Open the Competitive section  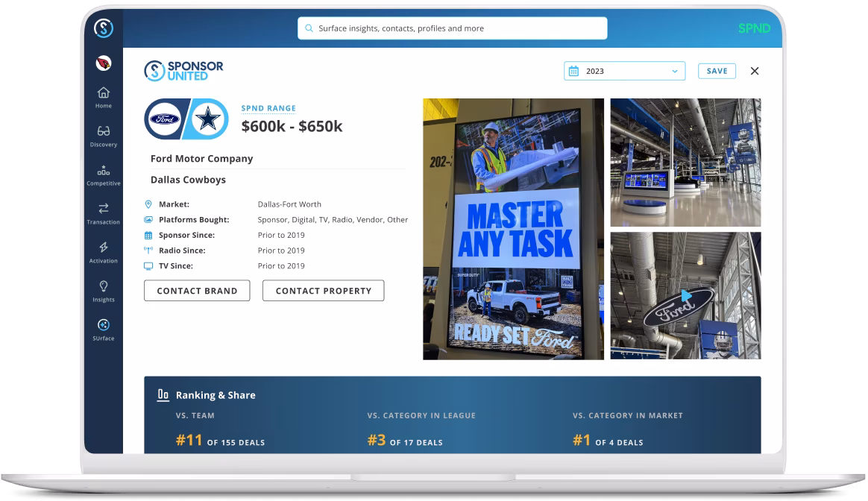[x=104, y=175]
